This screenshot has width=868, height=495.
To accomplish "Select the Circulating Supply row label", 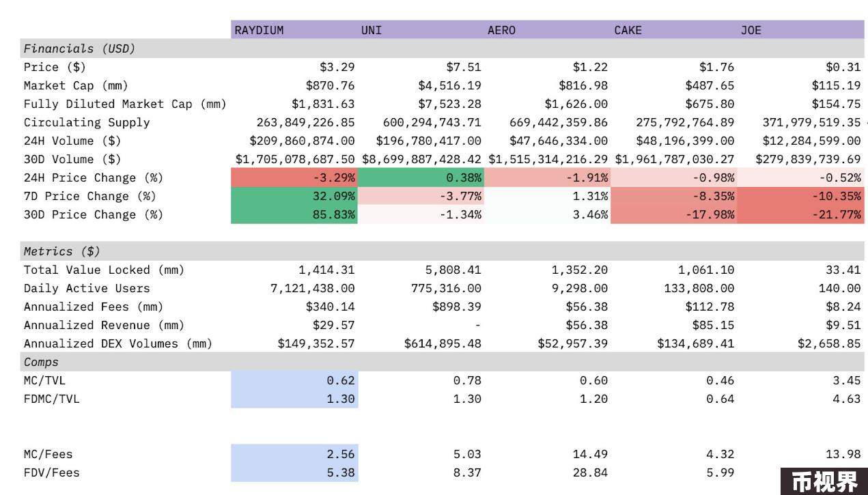I will click(87, 122).
